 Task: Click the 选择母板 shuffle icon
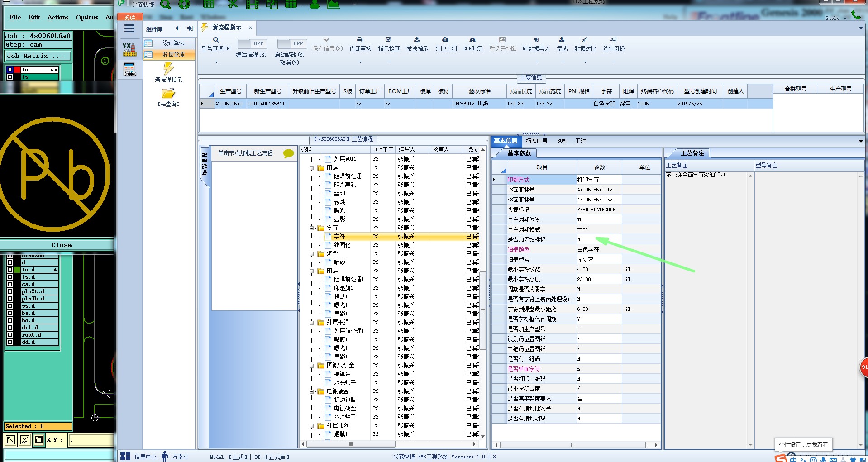tap(613, 40)
